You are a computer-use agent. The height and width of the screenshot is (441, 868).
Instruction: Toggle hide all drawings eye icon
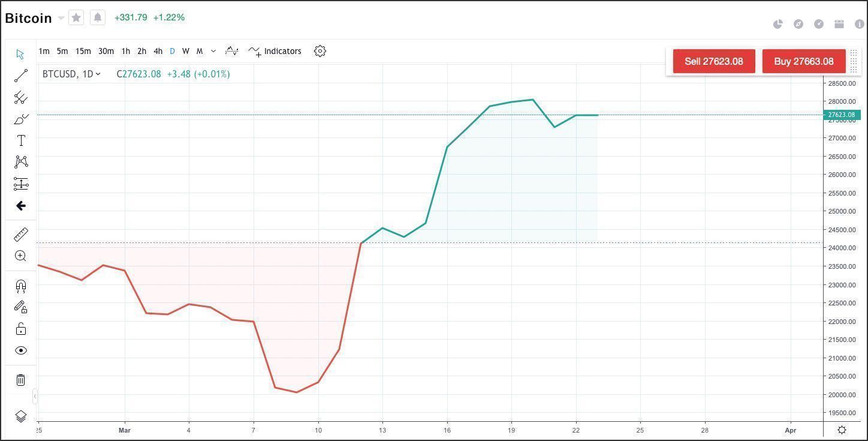[21, 350]
